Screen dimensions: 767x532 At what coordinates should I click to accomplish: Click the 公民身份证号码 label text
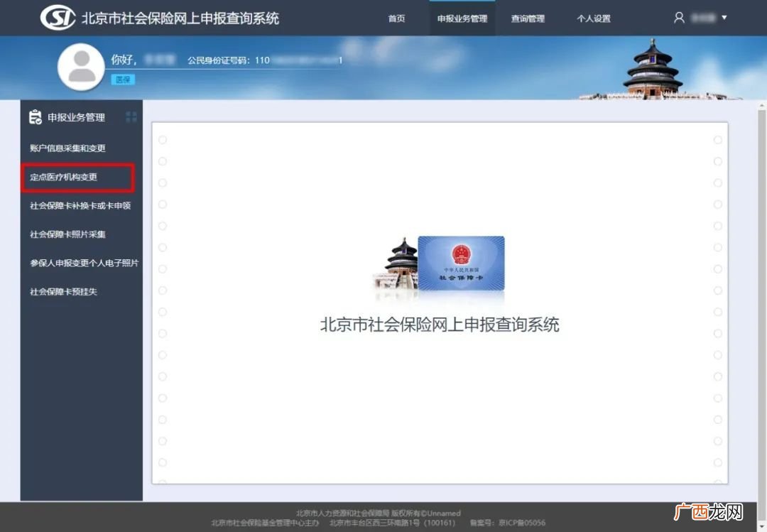click(219, 60)
